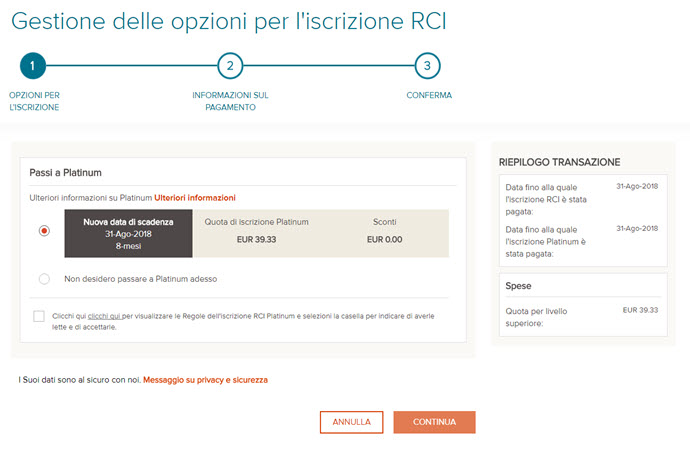Choose the 'Non desidero passare a Platinum' radio
This screenshot has height=450, width=690.
point(44,279)
